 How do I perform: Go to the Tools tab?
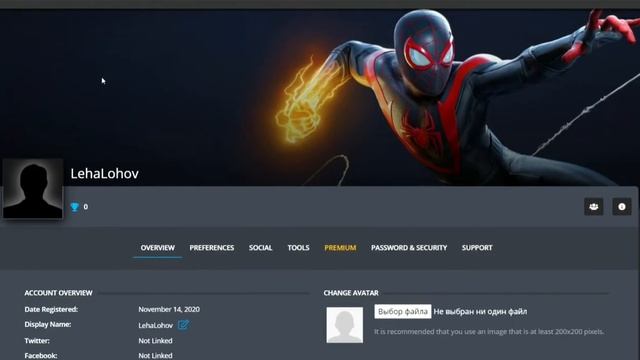[298, 248]
